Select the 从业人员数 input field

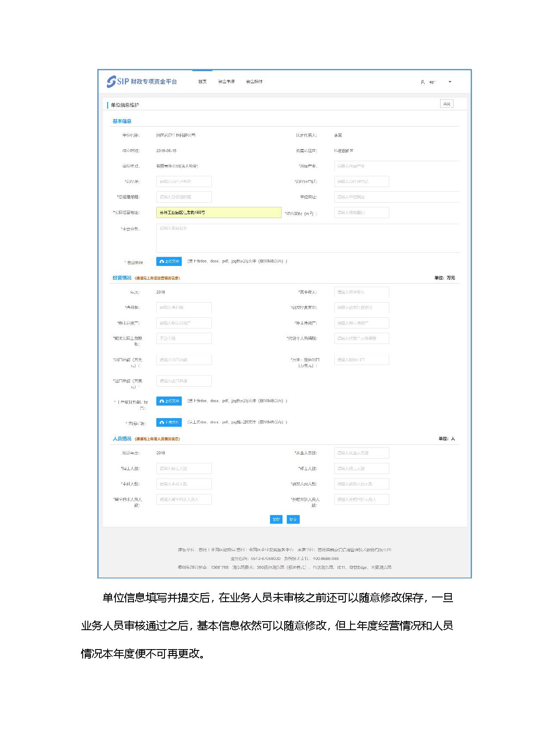(361, 453)
